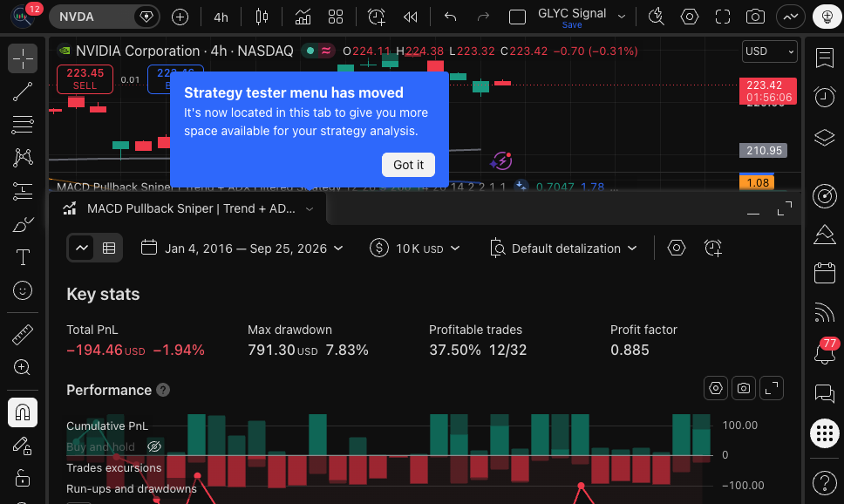Save the GLYC Signal layout
Screen dimensions: 844x504
[572, 25]
